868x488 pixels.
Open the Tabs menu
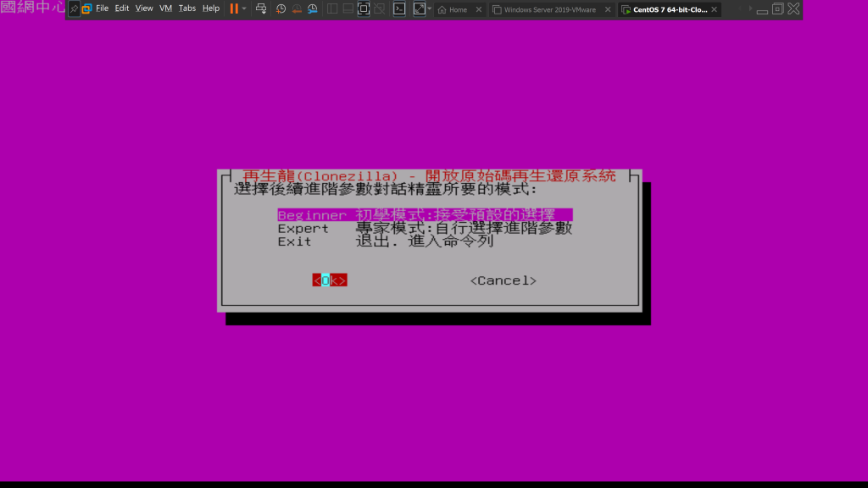point(187,8)
